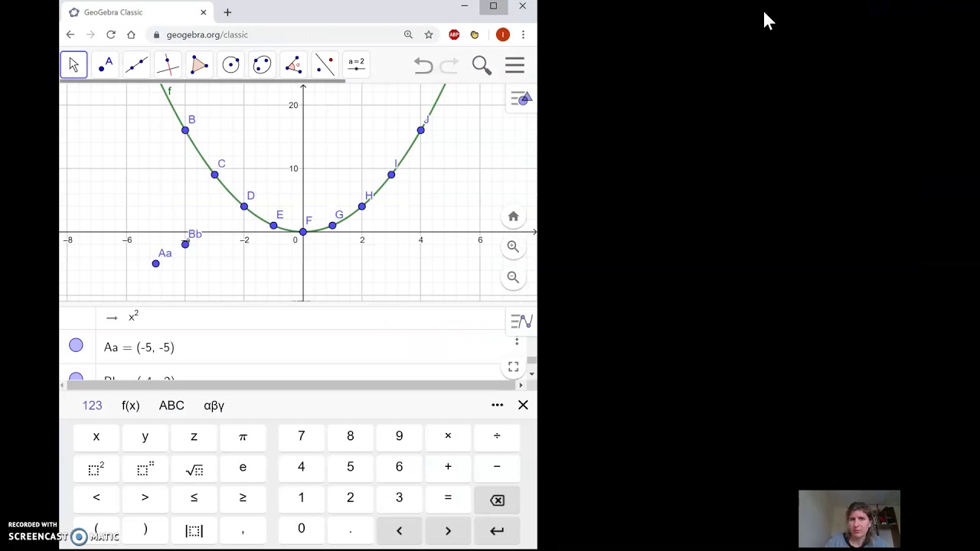
Task: Insert π from the keyboard
Action: tap(243, 436)
